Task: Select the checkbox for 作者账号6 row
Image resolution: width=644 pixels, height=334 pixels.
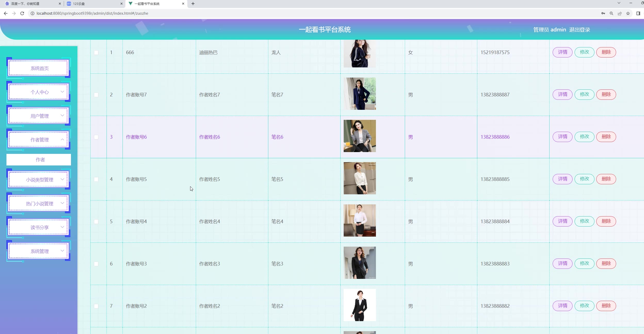Action: pyautogui.click(x=96, y=137)
